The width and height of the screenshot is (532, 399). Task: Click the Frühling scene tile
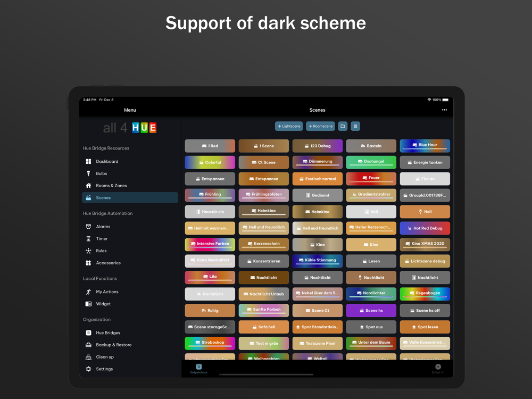point(210,195)
